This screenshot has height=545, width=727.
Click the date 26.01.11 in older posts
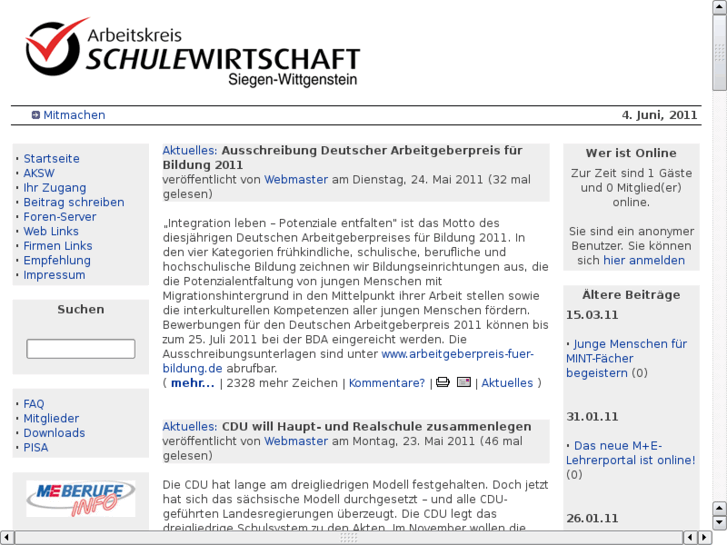pos(592,519)
